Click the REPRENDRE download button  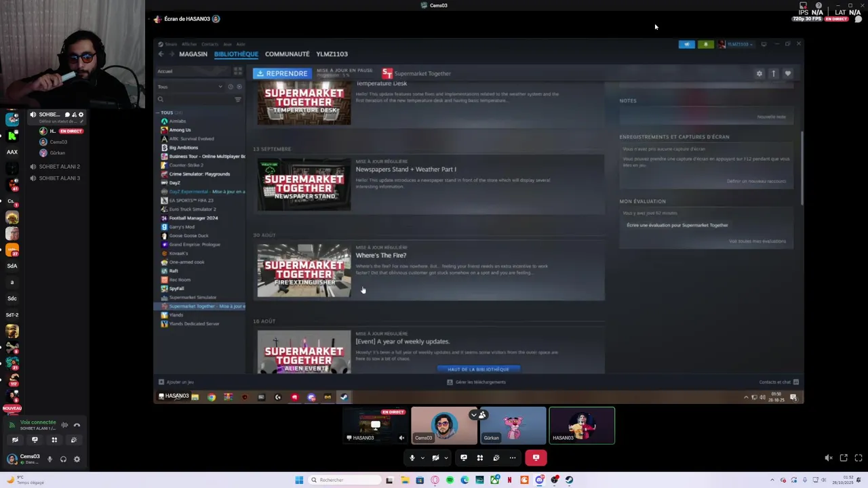(283, 73)
